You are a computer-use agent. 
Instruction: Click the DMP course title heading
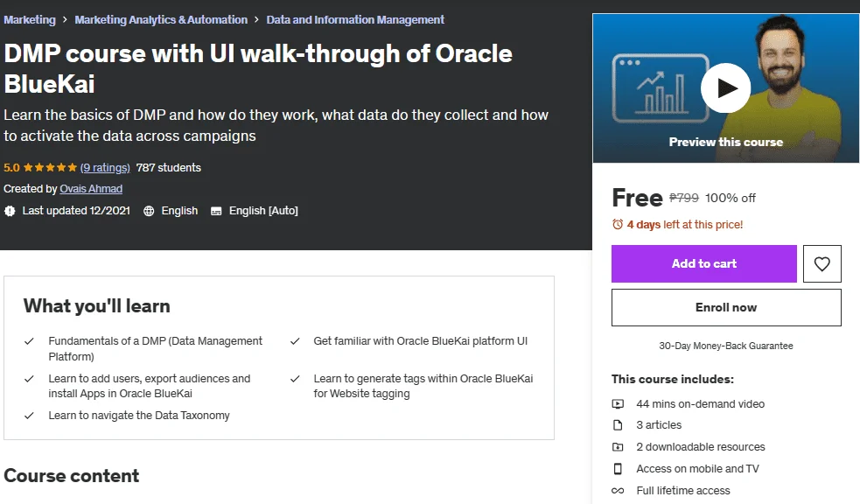(258, 68)
